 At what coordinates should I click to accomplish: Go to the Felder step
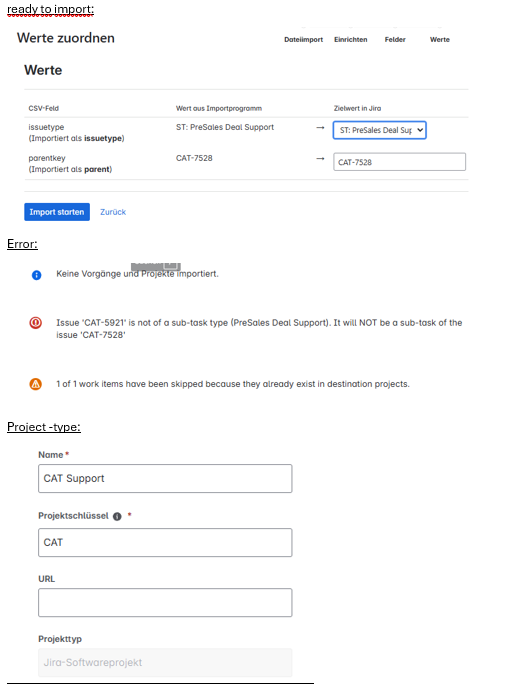(395, 40)
